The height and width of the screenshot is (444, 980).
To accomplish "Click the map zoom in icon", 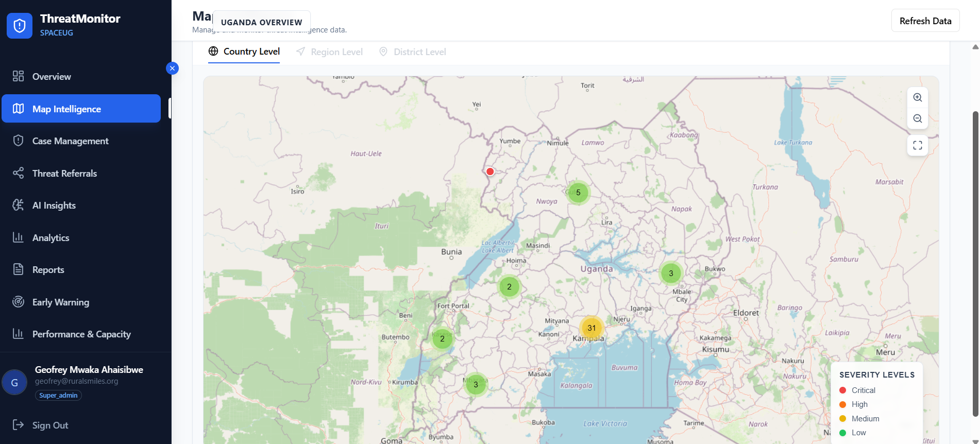I will point(917,97).
